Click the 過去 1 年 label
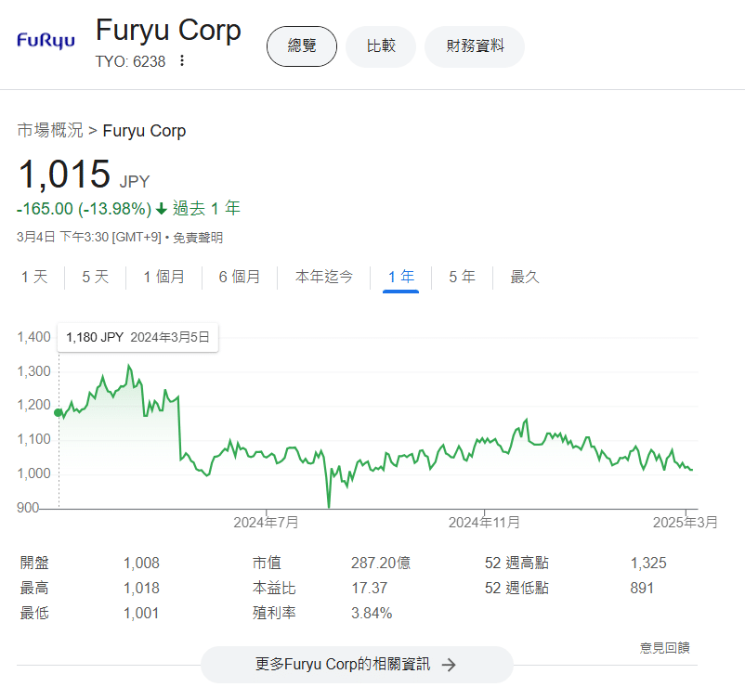 (206, 209)
